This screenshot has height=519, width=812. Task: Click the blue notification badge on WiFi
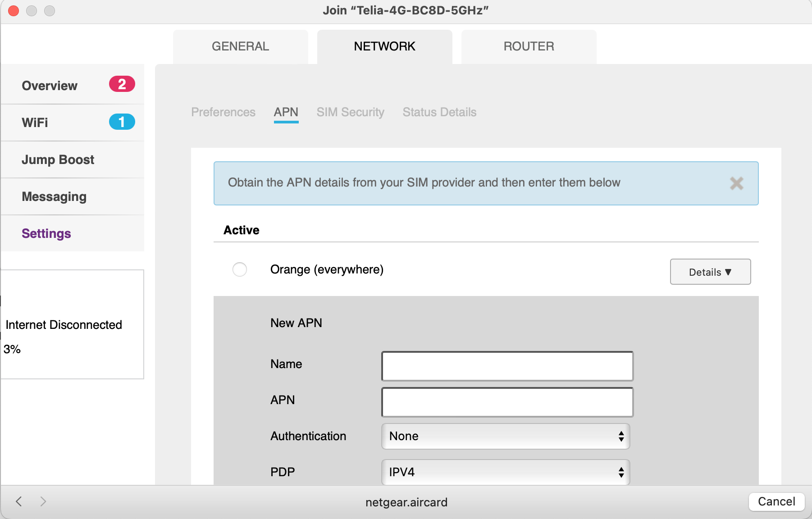pos(121,121)
